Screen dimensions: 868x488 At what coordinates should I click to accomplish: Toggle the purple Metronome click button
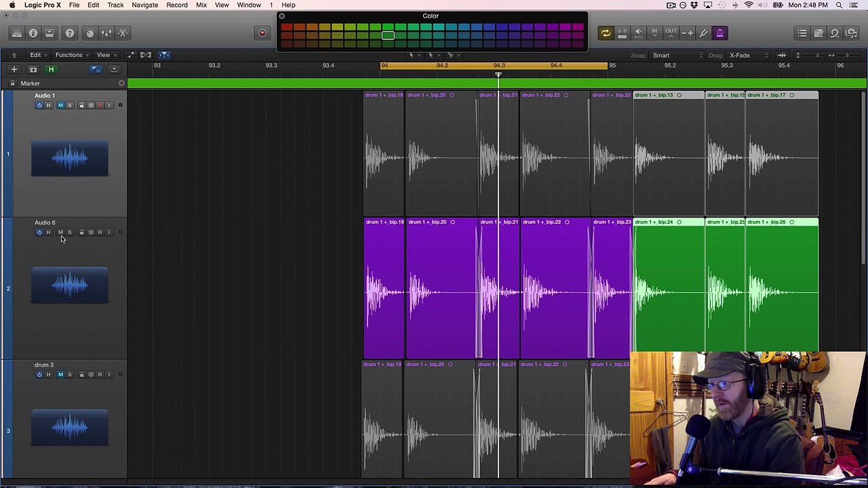click(720, 33)
